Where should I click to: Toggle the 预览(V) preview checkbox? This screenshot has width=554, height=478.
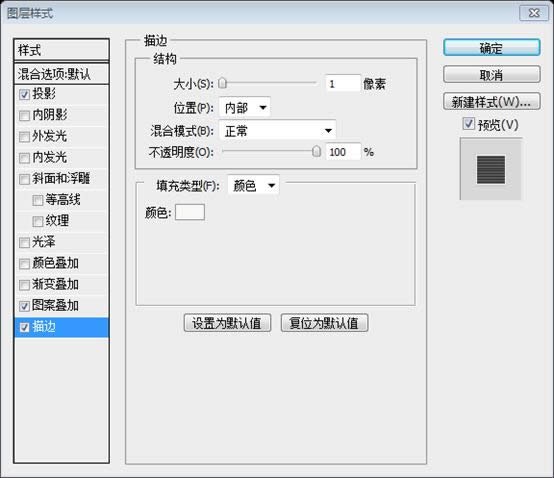[468, 124]
